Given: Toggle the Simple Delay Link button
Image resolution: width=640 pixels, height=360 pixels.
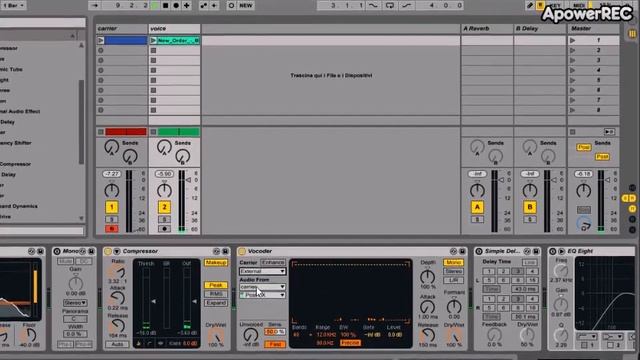Looking at the screenshot, I should coord(529,262).
